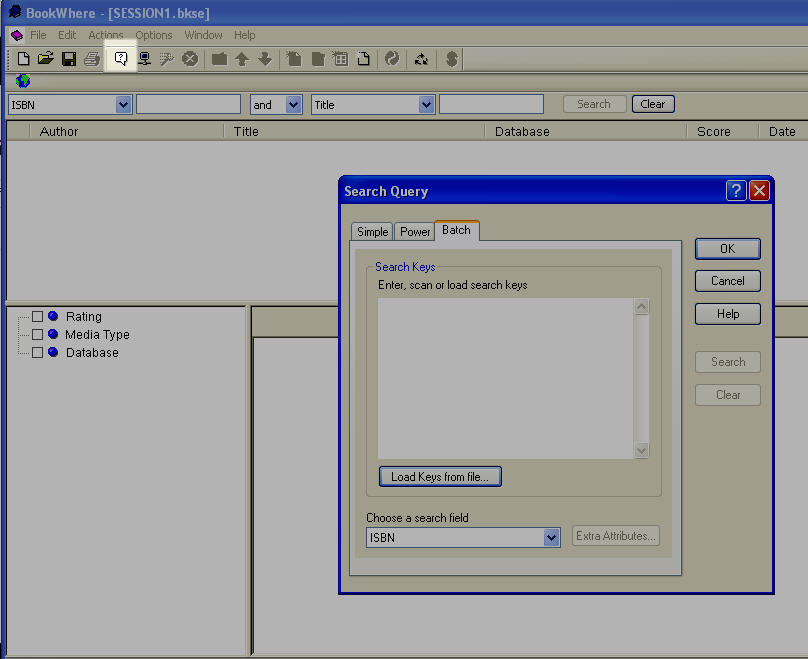
Task: Click the Search button in the dialog
Action: tap(728, 362)
